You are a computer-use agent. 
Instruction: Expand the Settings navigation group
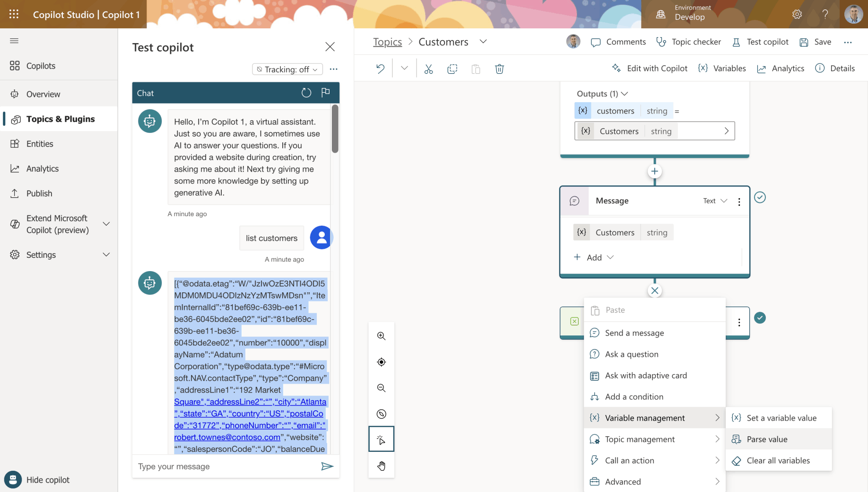[x=106, y=255]
